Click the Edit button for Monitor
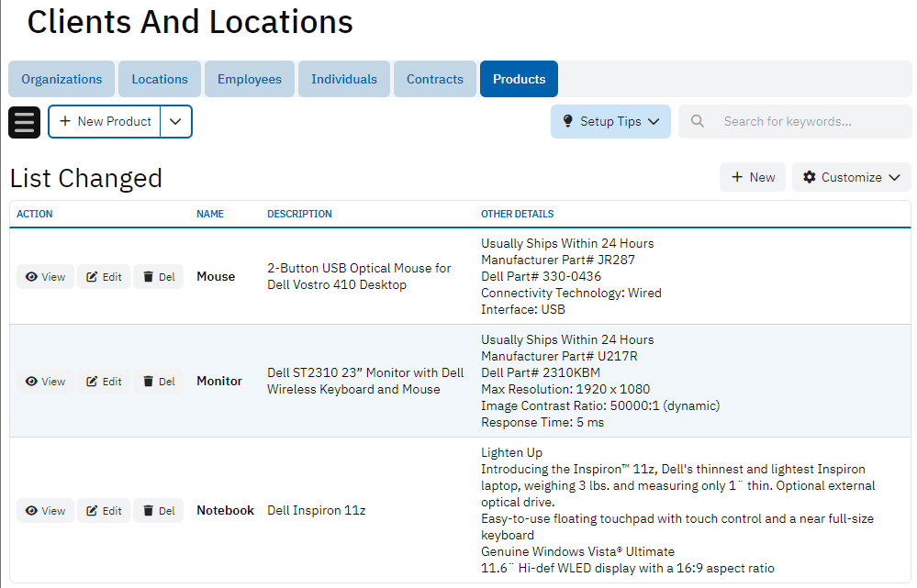 (x=104, y=382)
